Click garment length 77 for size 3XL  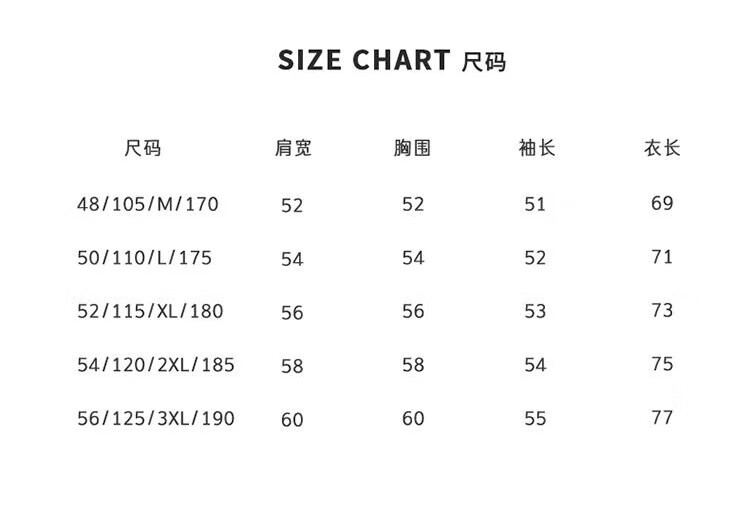662,418
